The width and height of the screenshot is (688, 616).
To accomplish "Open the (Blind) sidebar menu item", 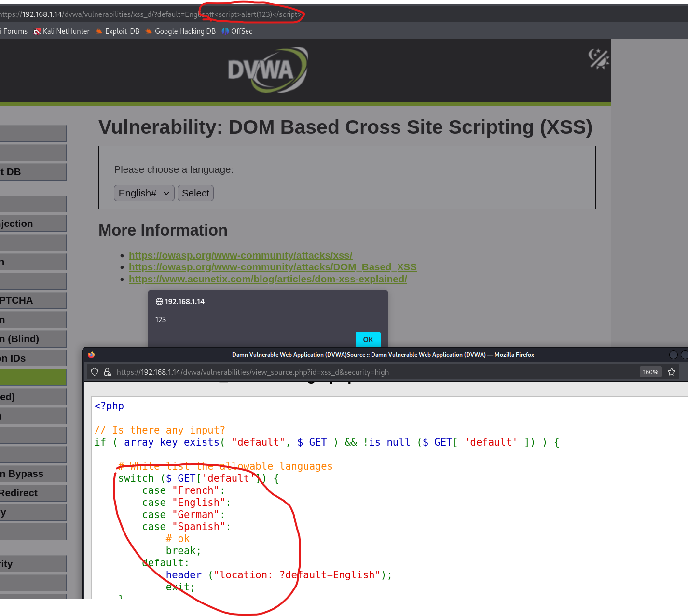I will point(33,339).
